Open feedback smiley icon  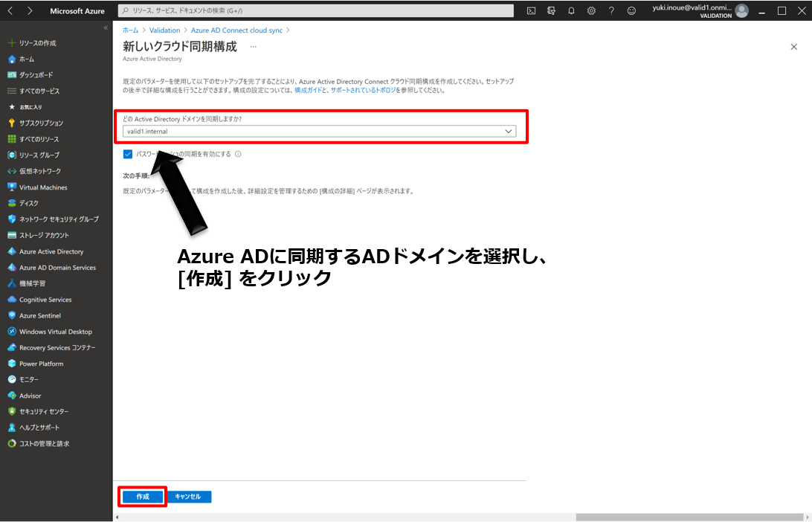pyautogui.click(x=631, y=11)
